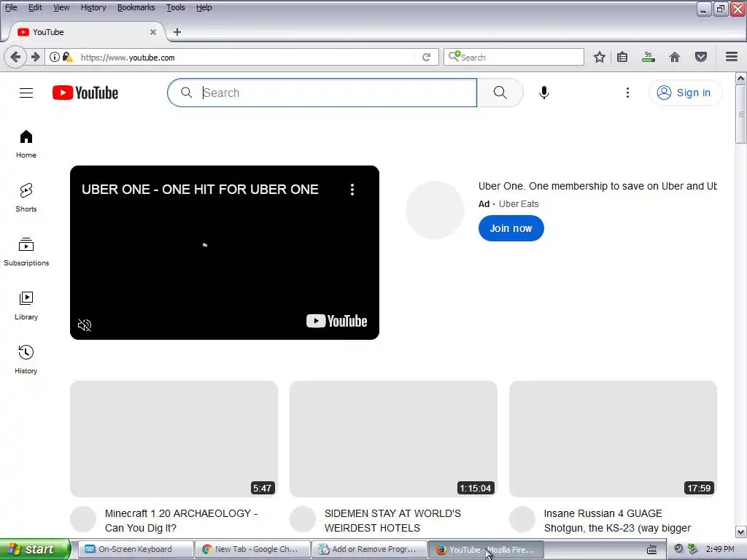This screenshot has height=560, width=747.
Task: Open the Firefox Edit menu
Action: [x=35, y=7]
